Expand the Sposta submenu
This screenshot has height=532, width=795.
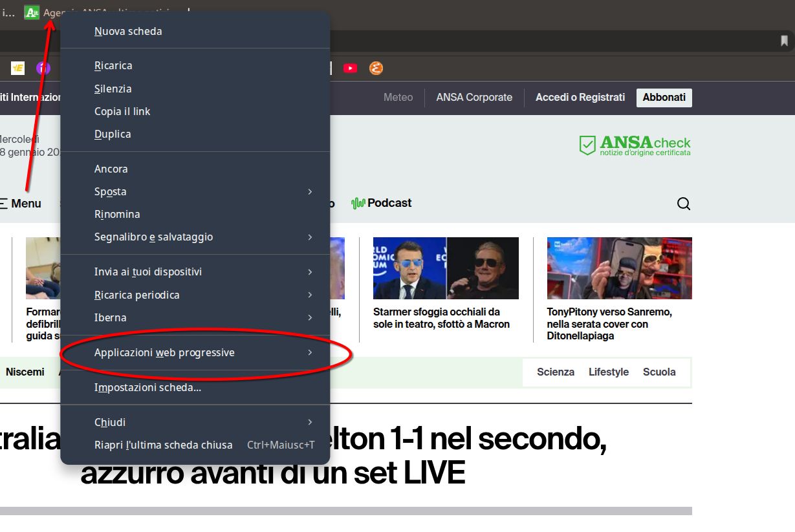(109, 191)
